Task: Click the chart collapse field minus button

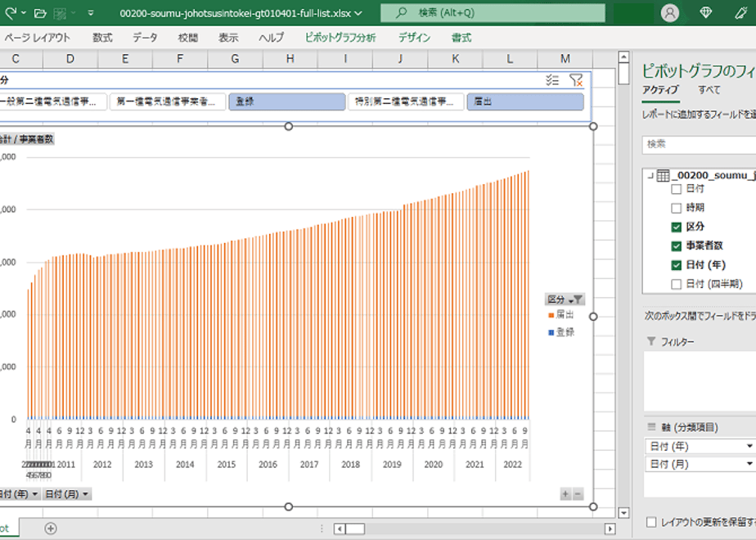Action: pyautogui.click(x=578, y=494)
